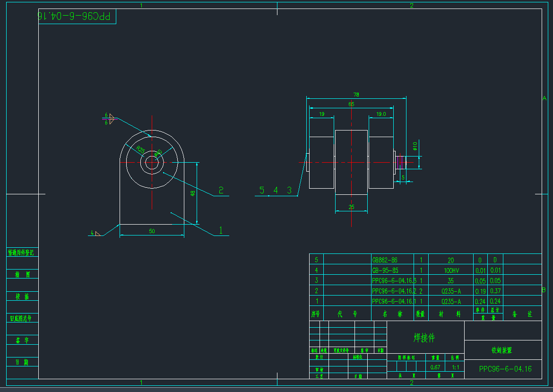553x392 pixels.
Task: Select the mirrored PPC96-6-04.16 corner label
Action: point(74,16)
